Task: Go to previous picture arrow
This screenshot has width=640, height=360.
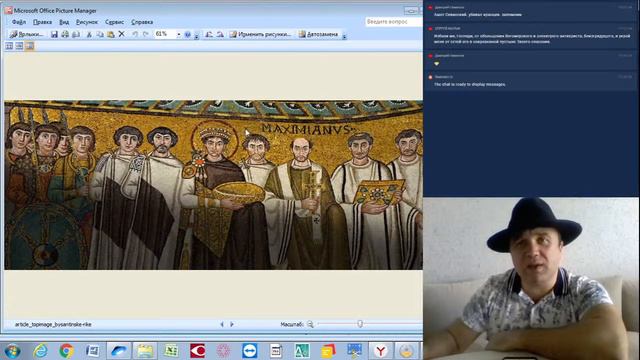Action: click(x=222, y=324)
